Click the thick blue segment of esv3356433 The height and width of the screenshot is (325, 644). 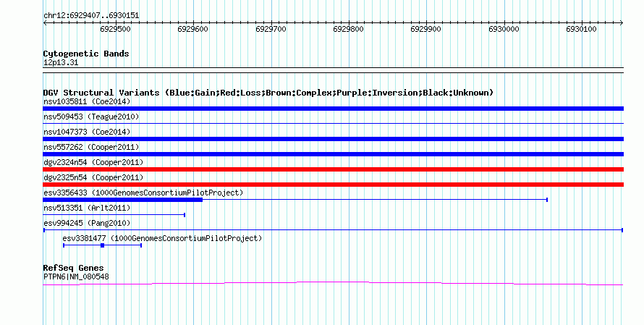123,200
